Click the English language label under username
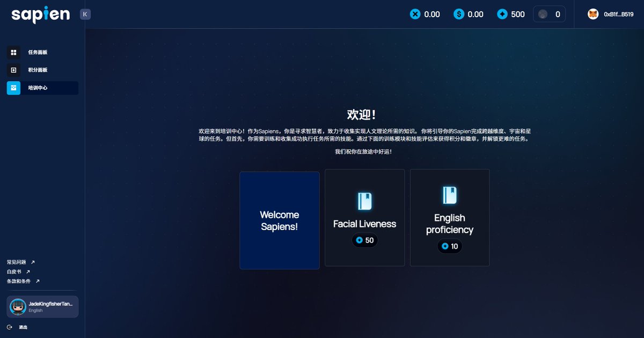 35,311
